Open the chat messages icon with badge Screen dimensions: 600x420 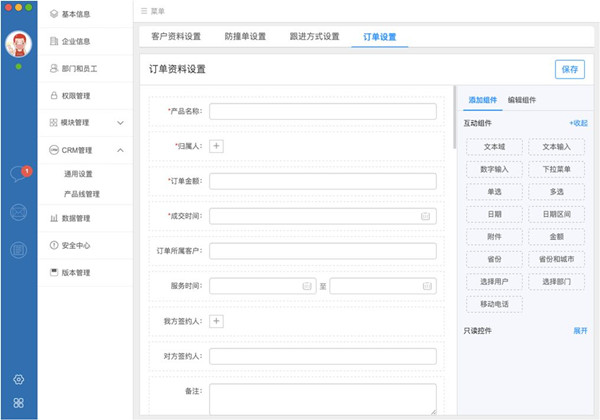(18, 175)
